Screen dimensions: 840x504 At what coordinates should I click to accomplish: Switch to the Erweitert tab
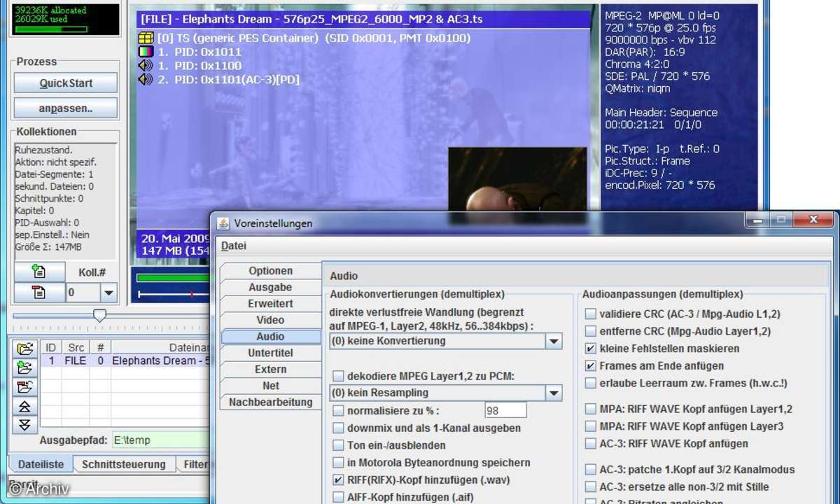point(270,304)
